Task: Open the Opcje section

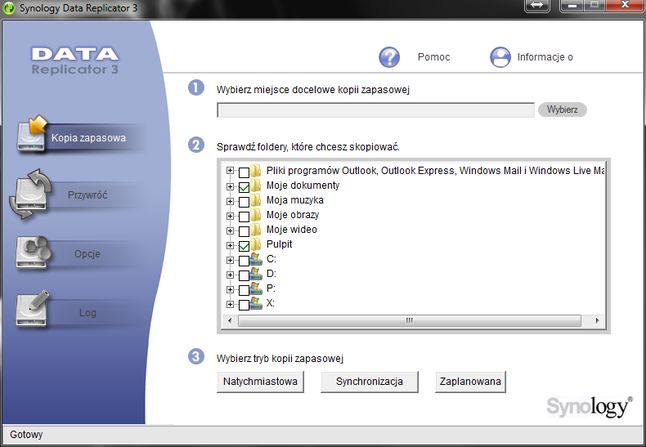Action: click(87, 254)
